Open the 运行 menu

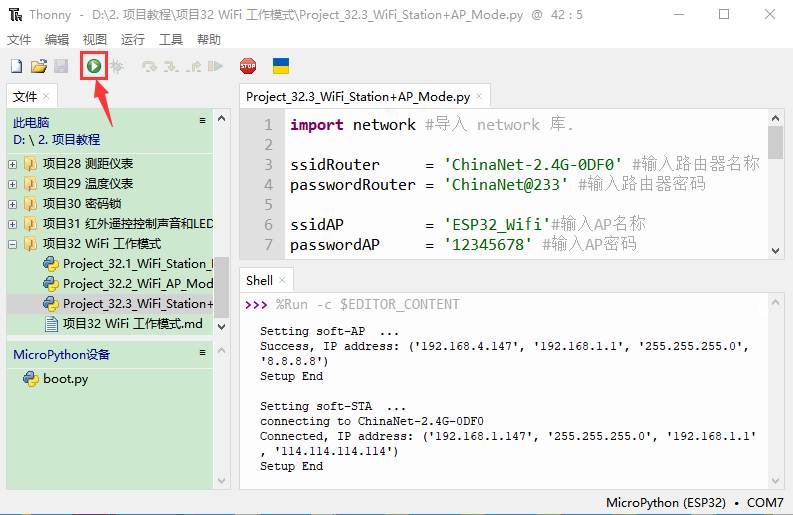(132, 39)
